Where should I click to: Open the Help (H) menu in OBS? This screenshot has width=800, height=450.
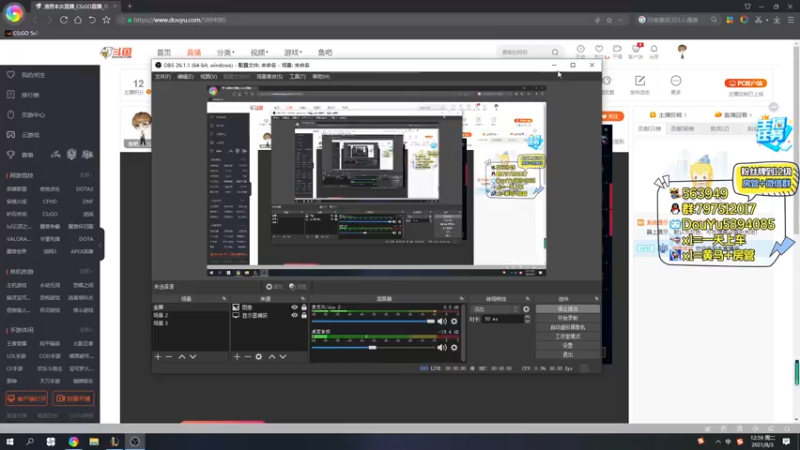pos(321,77)
